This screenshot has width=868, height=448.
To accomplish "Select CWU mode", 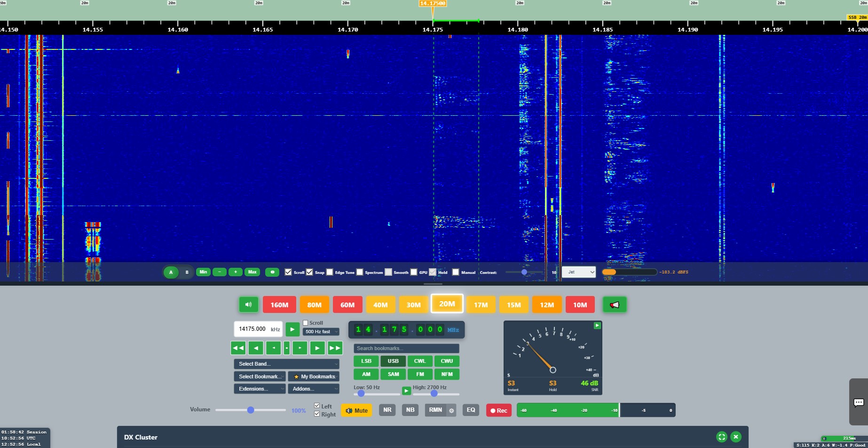I will point(447,361).
